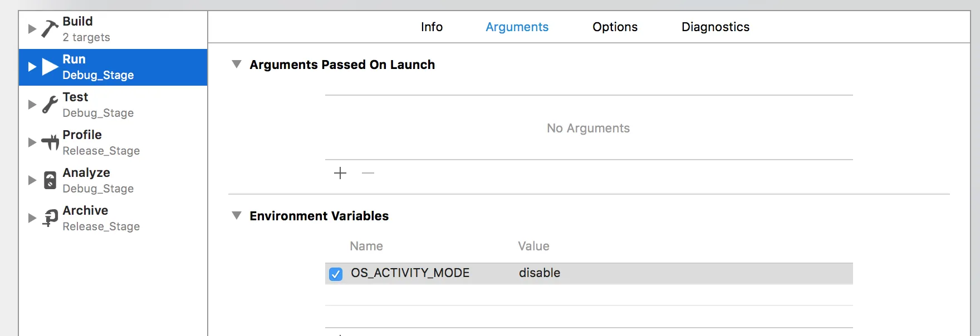Click the Profile instrument icon

pos(50,142)
